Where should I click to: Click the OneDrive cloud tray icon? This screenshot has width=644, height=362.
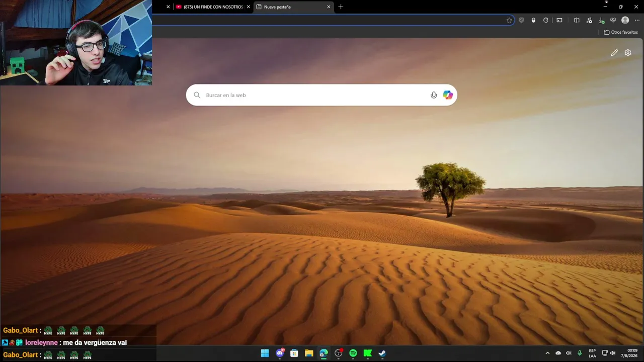point(558,353)
